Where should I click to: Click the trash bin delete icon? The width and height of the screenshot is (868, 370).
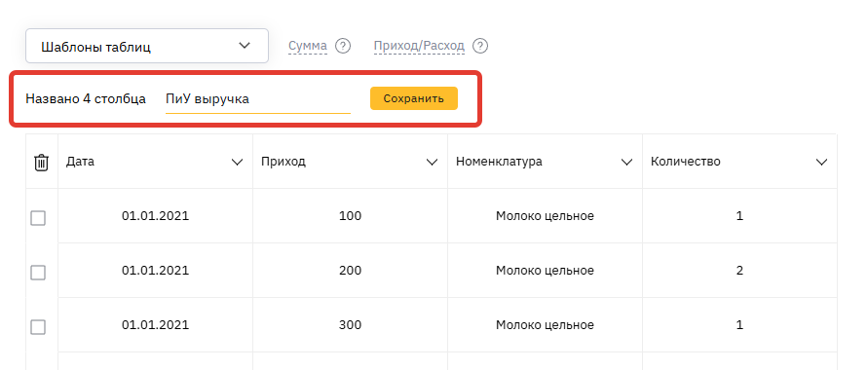[x=42, y=163]
